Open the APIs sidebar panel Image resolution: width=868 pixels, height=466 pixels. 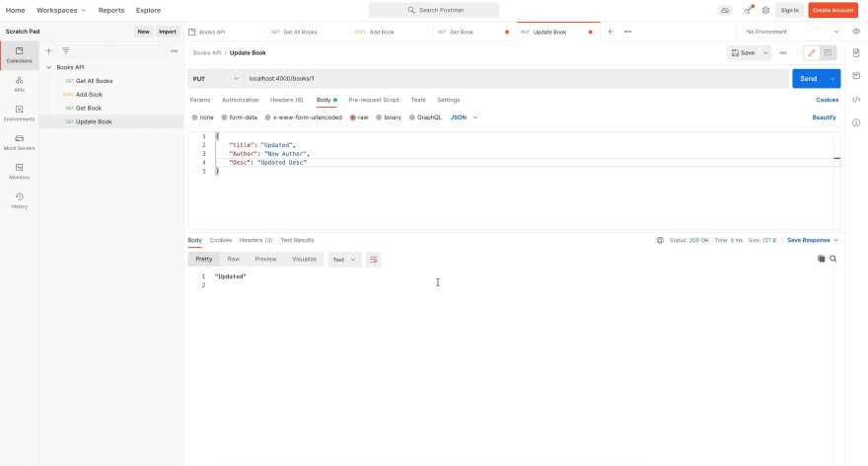click(20, 84)
